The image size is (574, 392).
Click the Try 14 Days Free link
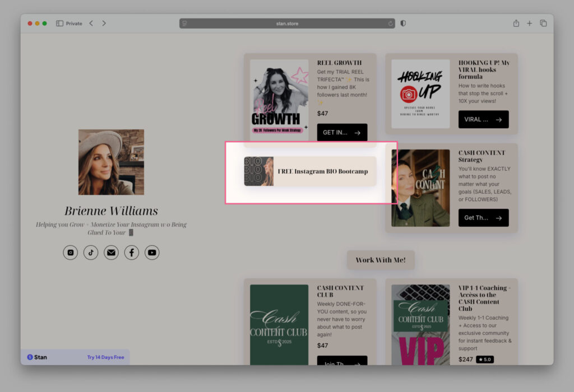pyautogui.click(x=105, y=357)
